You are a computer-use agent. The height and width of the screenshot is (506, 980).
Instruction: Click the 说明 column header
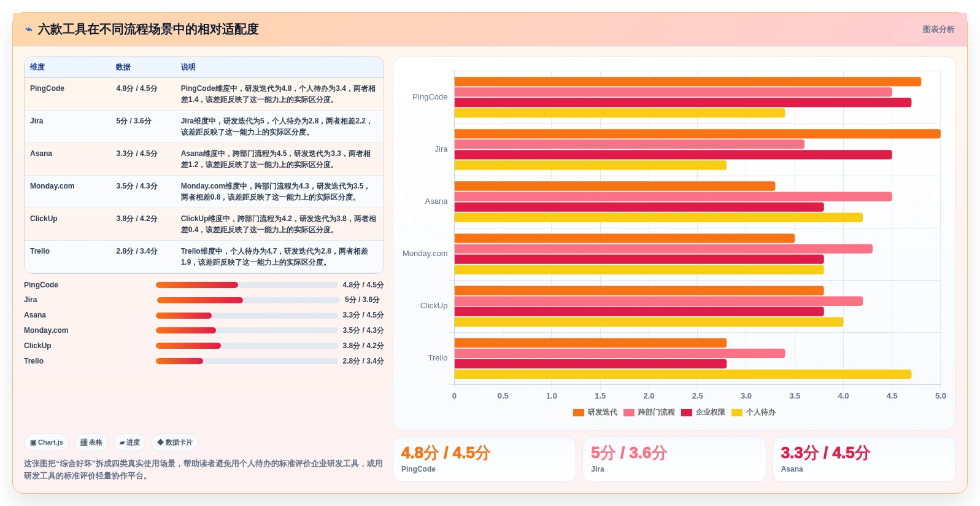(188, 67)
